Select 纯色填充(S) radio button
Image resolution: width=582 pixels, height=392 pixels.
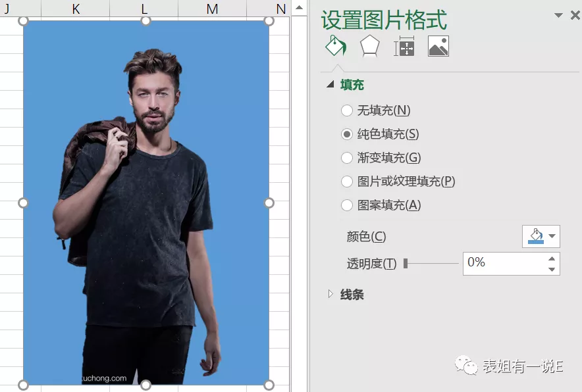pyautogui.click(x=347, y=134)
